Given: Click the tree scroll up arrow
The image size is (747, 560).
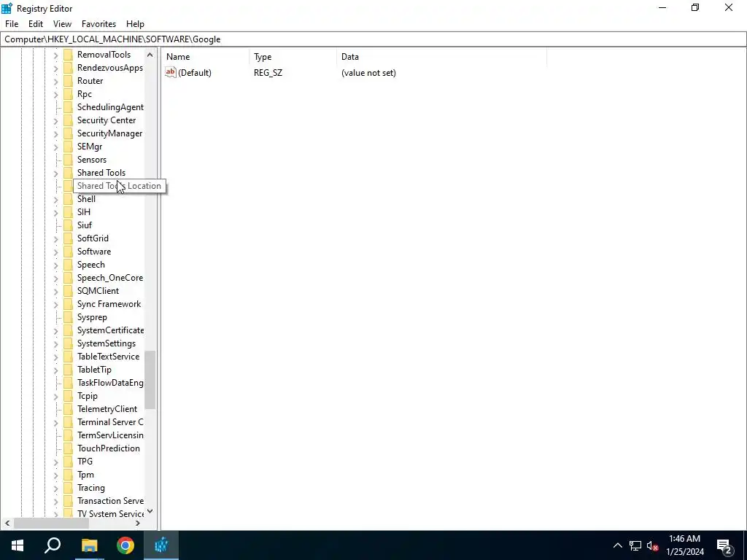Looking at the screenshot, I should point(150,55).
